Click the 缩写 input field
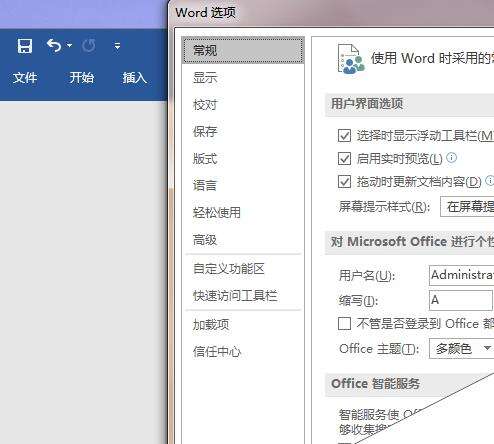494x444 pixels. tap(461, 300)
